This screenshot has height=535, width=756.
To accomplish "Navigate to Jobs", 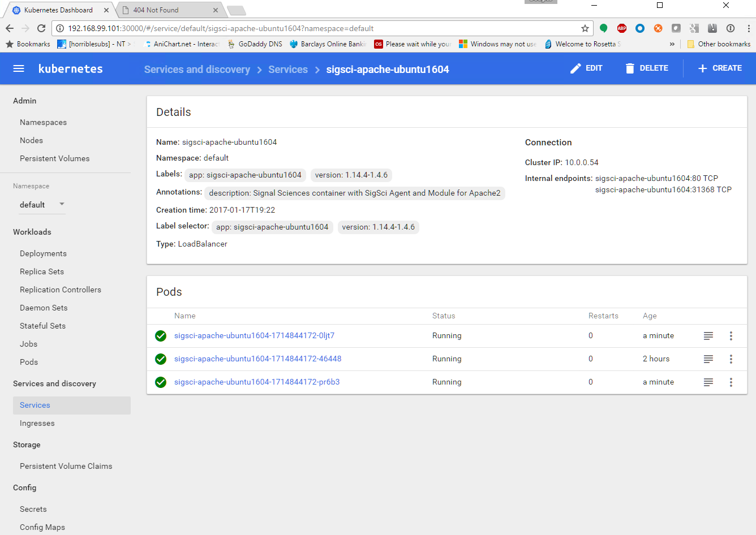I will [x=29, y=344].
